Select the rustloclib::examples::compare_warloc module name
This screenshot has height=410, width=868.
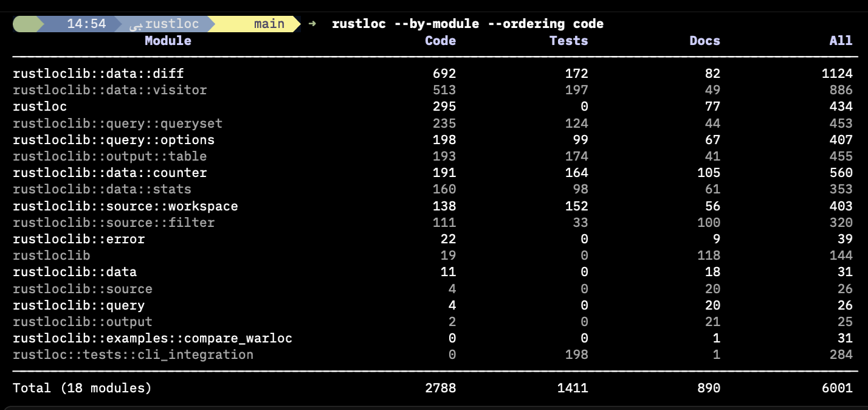tap(153, 338)
